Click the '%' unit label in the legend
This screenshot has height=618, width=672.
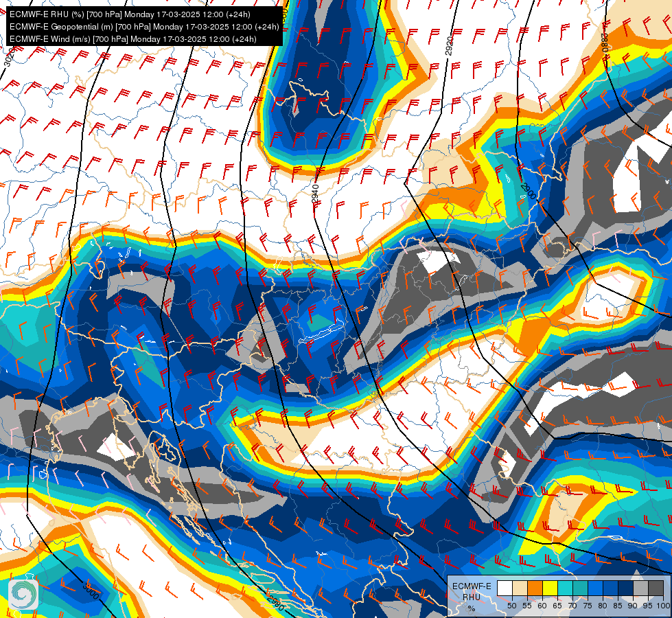click(x=472, y=608)
